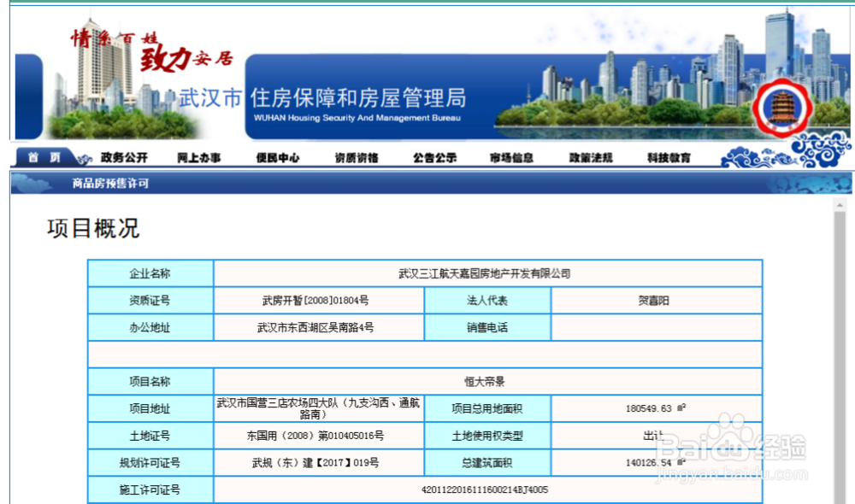Select the 规划许可证号 label cell
Screen dimensions: 855x504
150,463
